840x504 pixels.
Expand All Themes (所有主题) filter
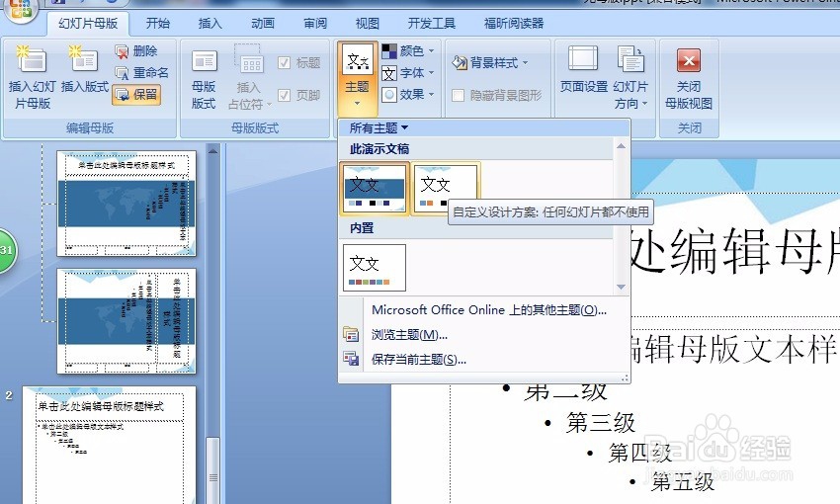[378, 128]
